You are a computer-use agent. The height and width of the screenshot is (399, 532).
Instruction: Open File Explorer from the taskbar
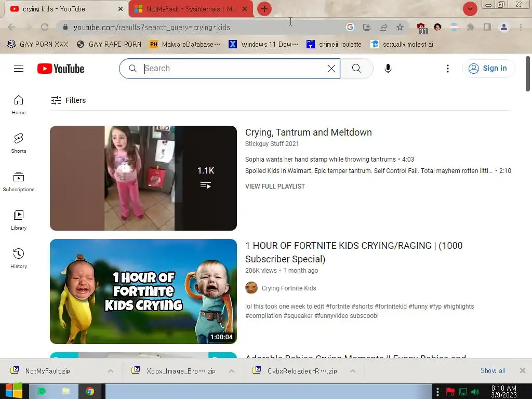coord(66,391)
